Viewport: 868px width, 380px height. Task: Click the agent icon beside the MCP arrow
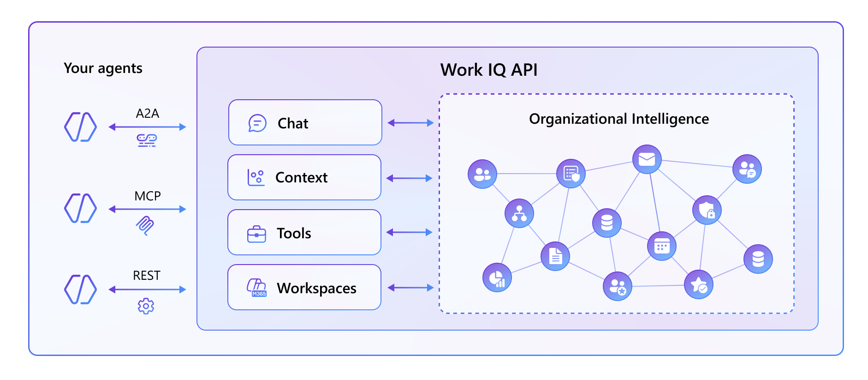click(80, 208)
